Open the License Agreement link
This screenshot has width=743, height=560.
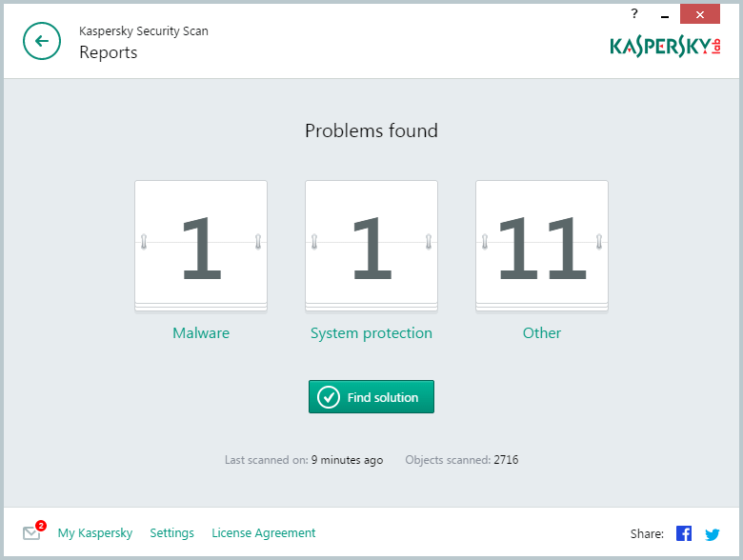point(264,533)
